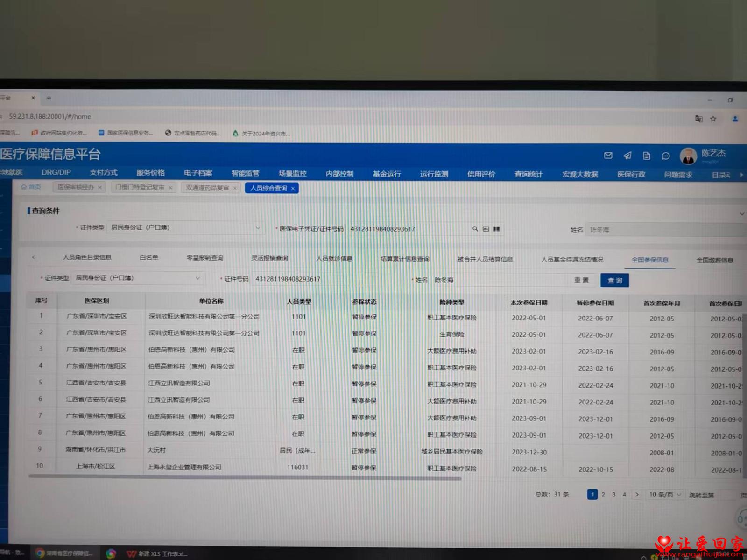Click the 重置 button
The height and width of the screenshot is (560, 747).
(581, 280)
